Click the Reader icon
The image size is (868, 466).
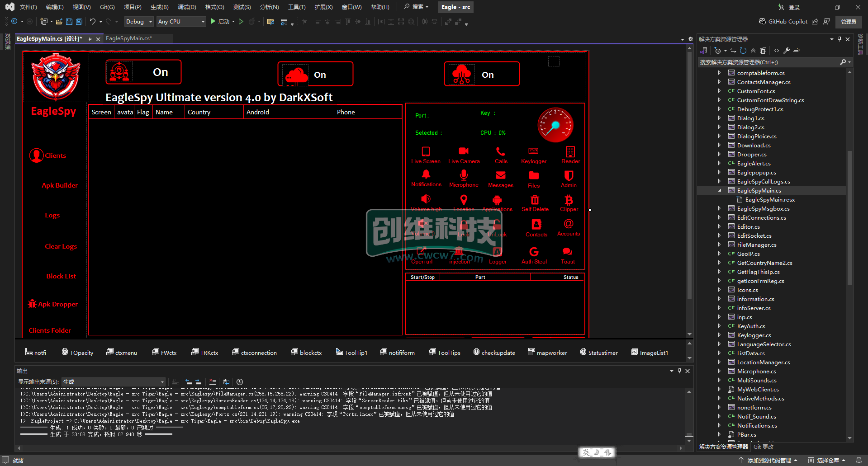[570, 151]
